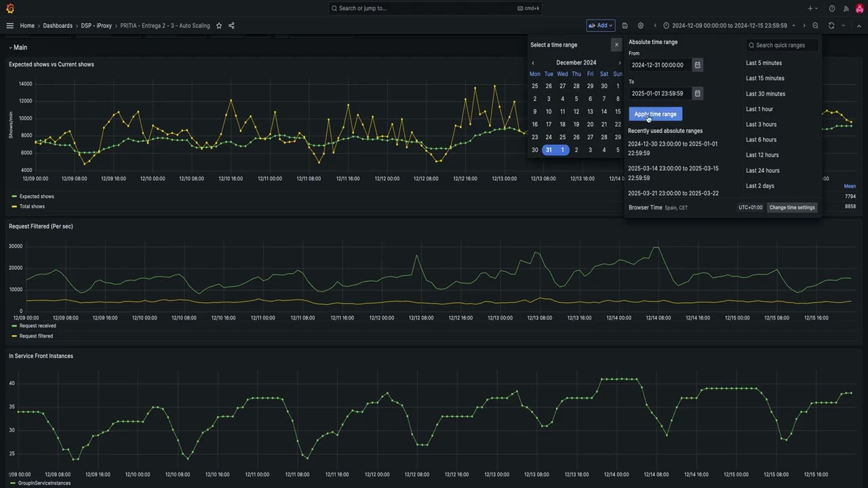Open the news feed icon
868x488 pixels.
pyautogui.click(x=846, y=8)
